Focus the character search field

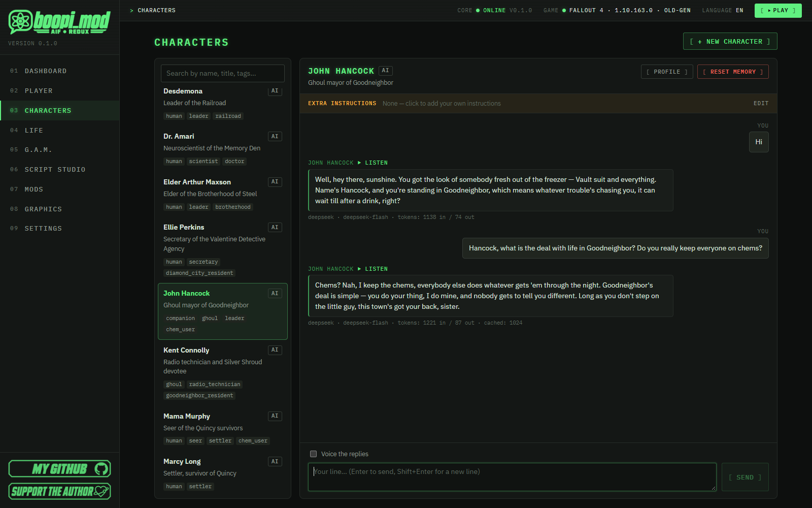222,73
